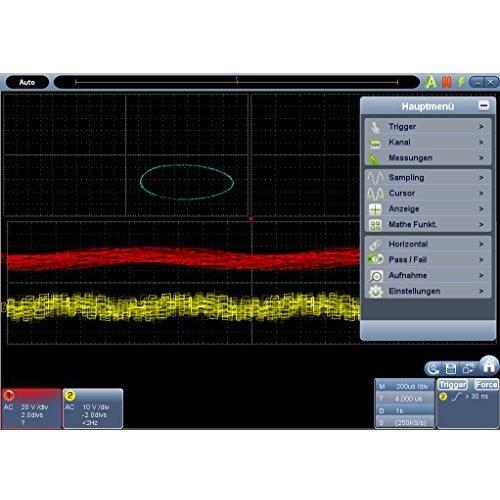This screenshot has height=500, width=500.
Task: Click the Trigger button in bottom panel
Action: click(453, 385)
